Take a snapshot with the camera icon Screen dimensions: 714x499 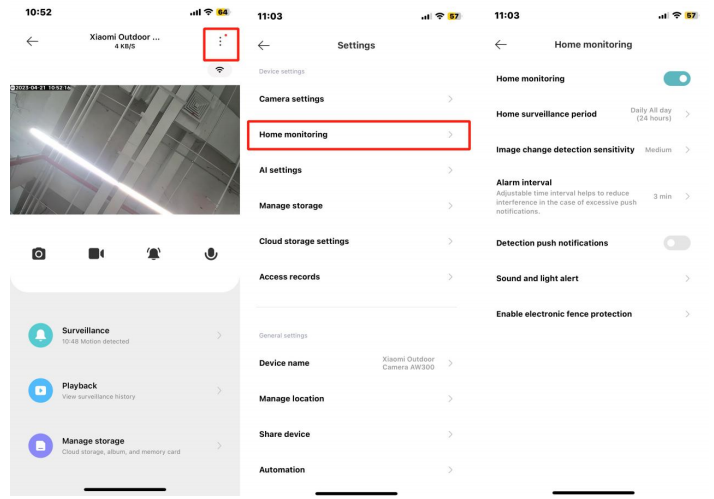[39, 254]
